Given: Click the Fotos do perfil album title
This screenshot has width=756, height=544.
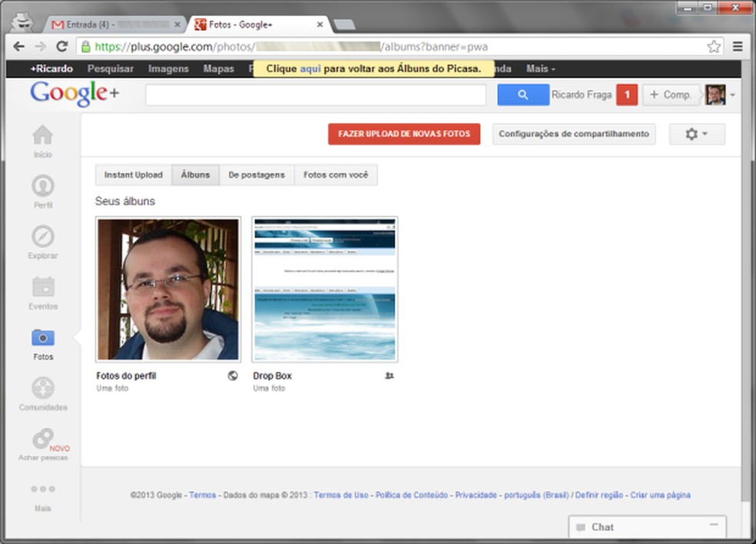Looking at the screenshot, I should (126, 376).
